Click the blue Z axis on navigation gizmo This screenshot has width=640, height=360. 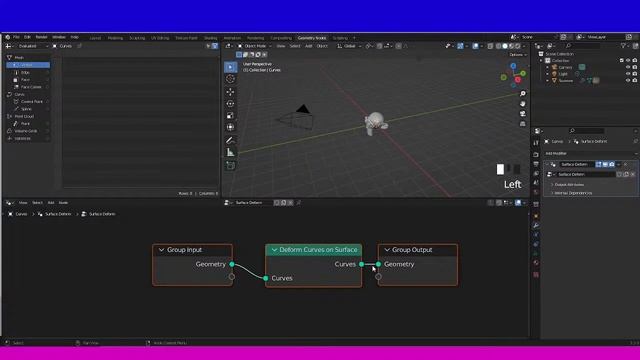(x=513, y=66)
